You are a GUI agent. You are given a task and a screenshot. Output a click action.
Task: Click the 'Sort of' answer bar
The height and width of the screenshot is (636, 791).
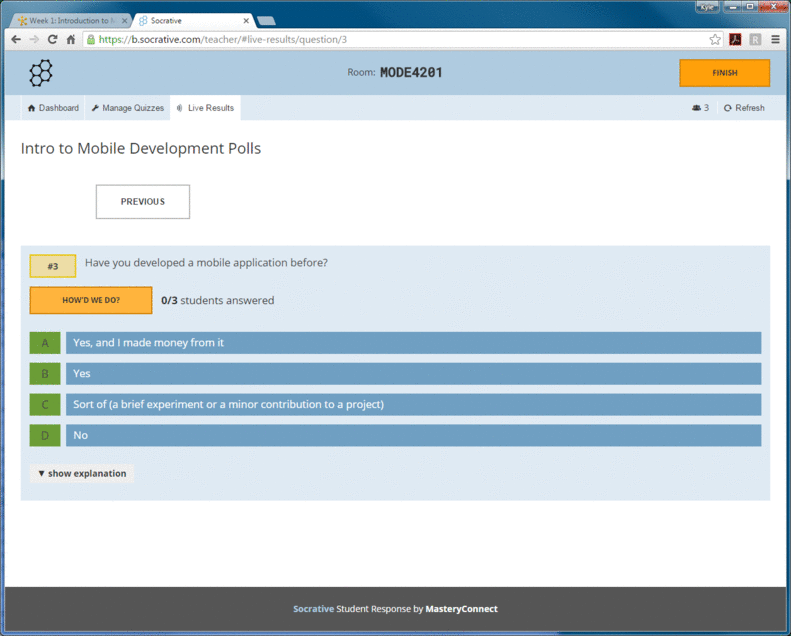click(x=414, y=404)
